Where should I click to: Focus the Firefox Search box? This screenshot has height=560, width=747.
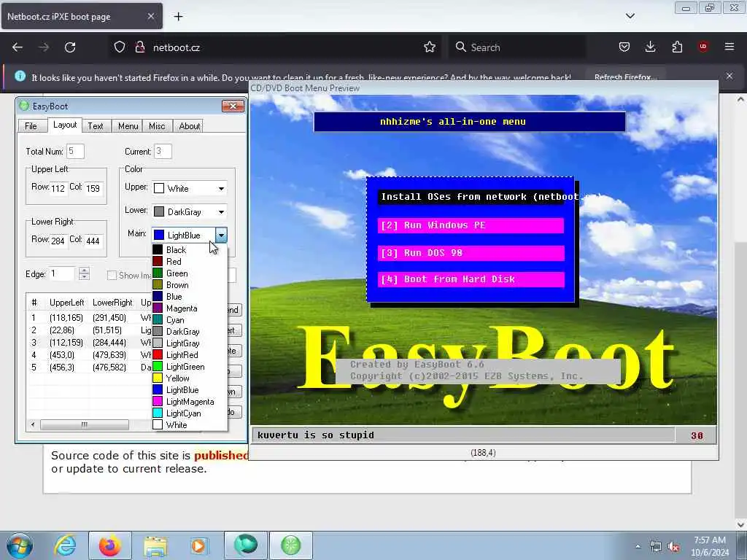tap(517, 47)
